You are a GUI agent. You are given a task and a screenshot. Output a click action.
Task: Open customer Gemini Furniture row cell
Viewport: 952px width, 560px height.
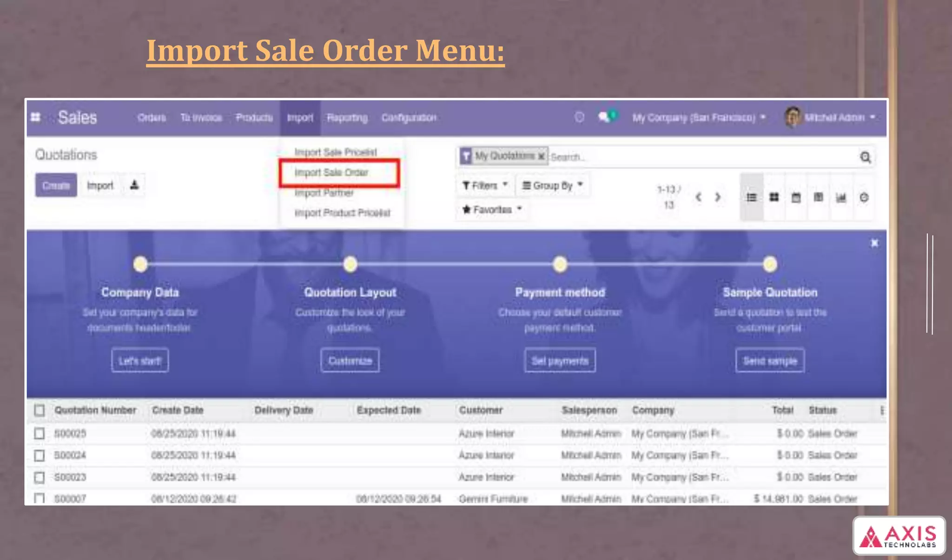click(493, 499)
